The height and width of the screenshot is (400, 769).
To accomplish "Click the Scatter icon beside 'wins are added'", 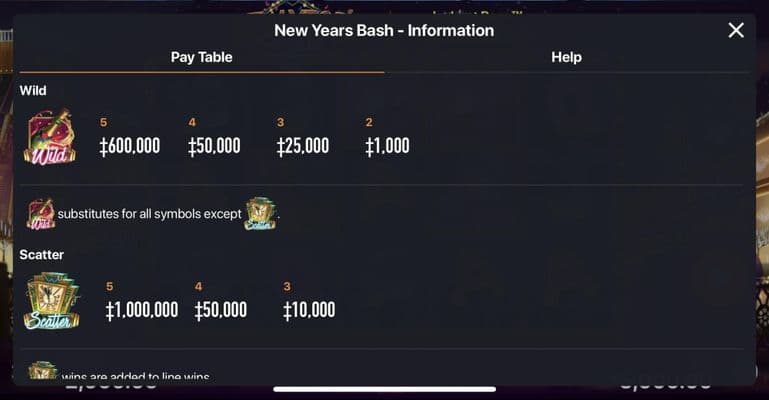I will (42, 372).
